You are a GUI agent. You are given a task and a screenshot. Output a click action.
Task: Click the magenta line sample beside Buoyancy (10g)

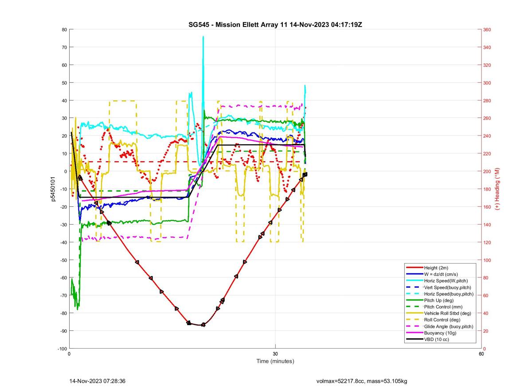click(414, 333)
